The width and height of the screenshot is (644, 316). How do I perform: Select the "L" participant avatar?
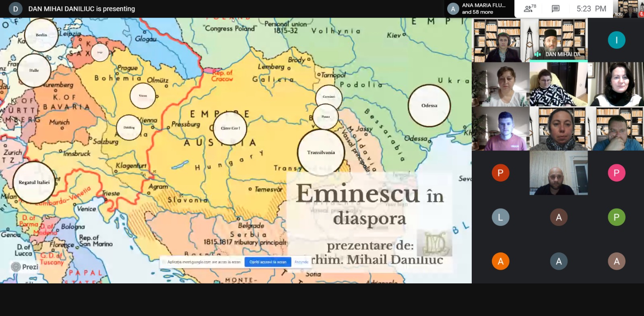500,217
